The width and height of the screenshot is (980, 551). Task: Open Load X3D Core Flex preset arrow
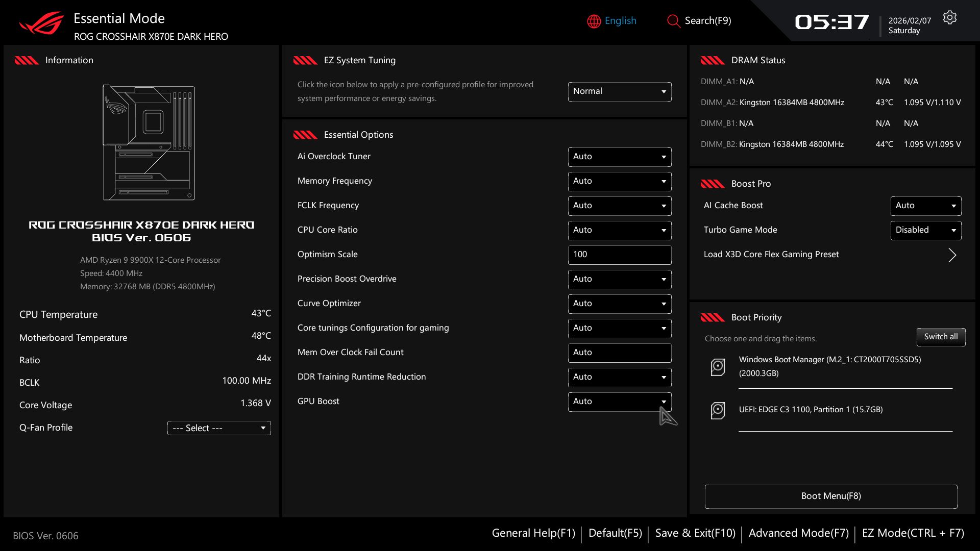pyautogui.click(x=952, y=255)
